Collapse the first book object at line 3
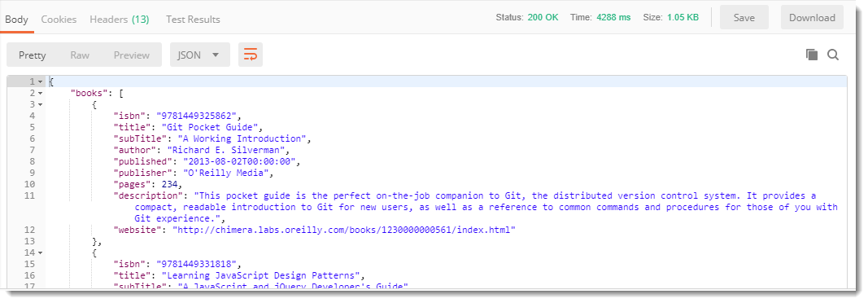Image resolution: width=868 pixels, height=303 pixels. [x=40, y=104]
